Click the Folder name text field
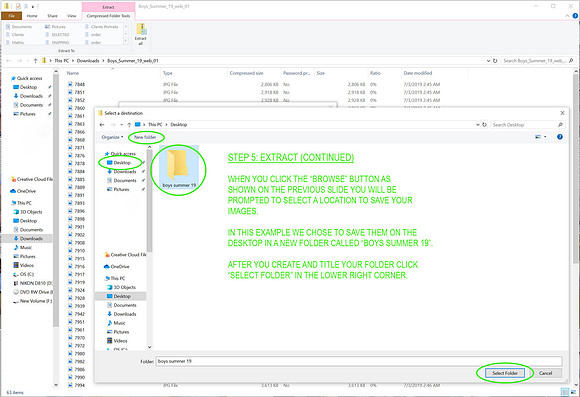 pyautogui.click(x=359, y=361)
